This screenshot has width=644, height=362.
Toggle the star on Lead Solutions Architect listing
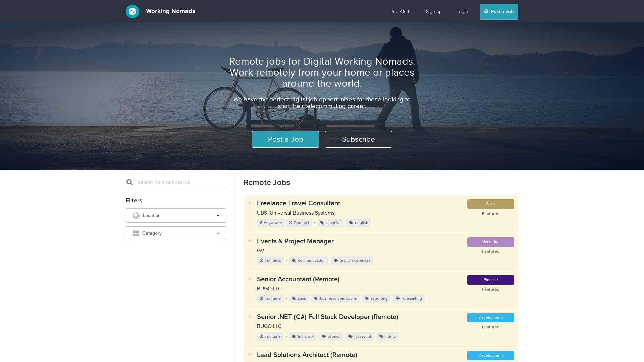coord(250,355)
